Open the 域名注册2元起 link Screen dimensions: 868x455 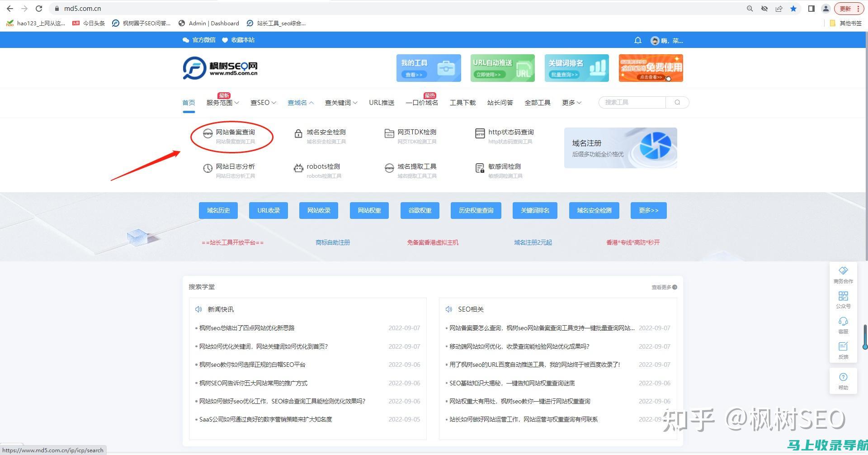coord(533,242)
